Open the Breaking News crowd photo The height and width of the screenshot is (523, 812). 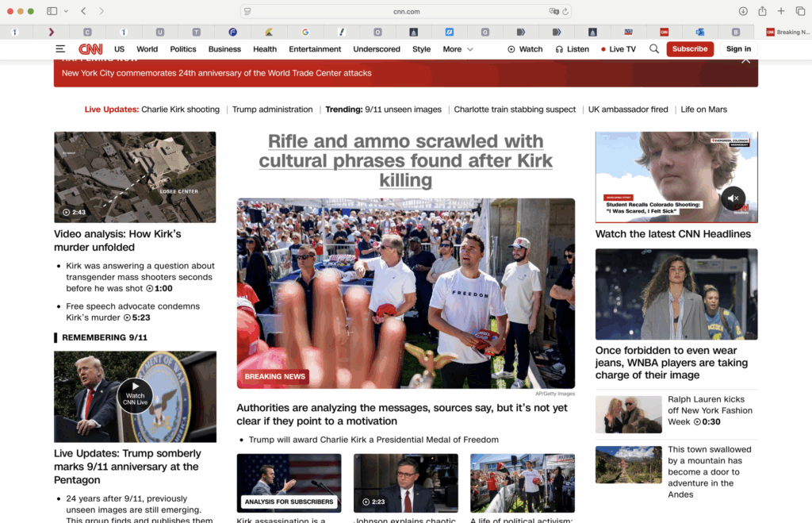405,294
